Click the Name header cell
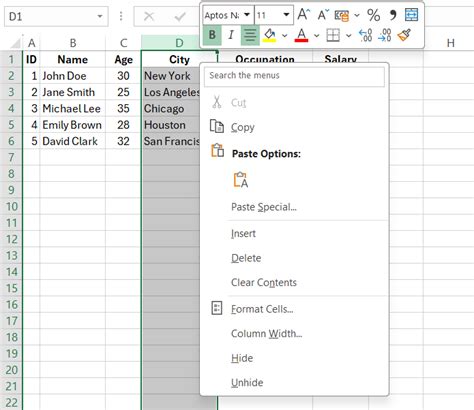 point(73,59)
